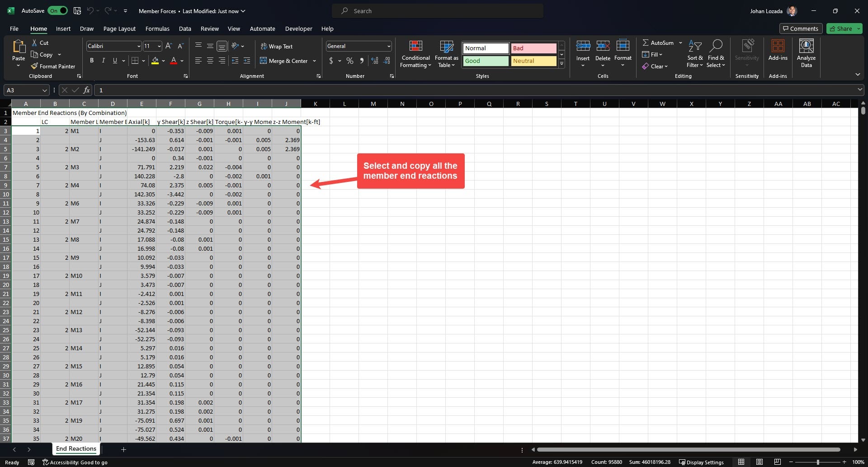The width and height of the screenshot is (868, 467).
Task: Select the End Reactions sheet tab
Action: click(x=76, y=449)
